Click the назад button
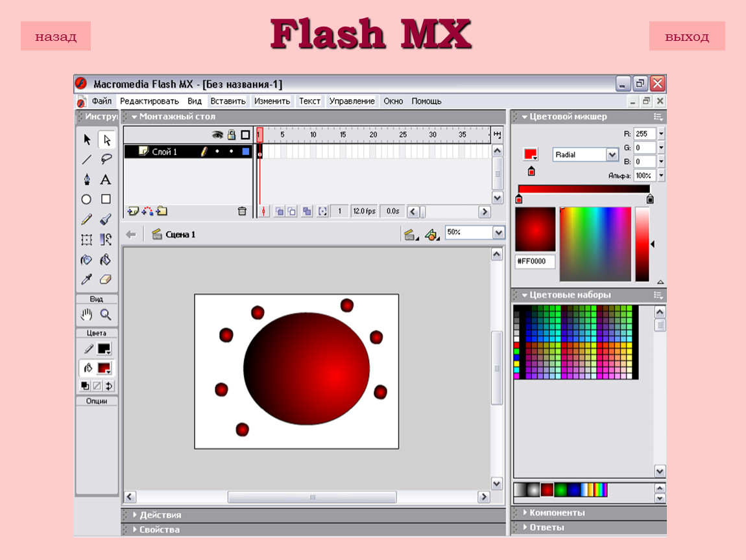The height and width of the screenshot is (560, 746). pyautogui.click(x=56, y=36)
